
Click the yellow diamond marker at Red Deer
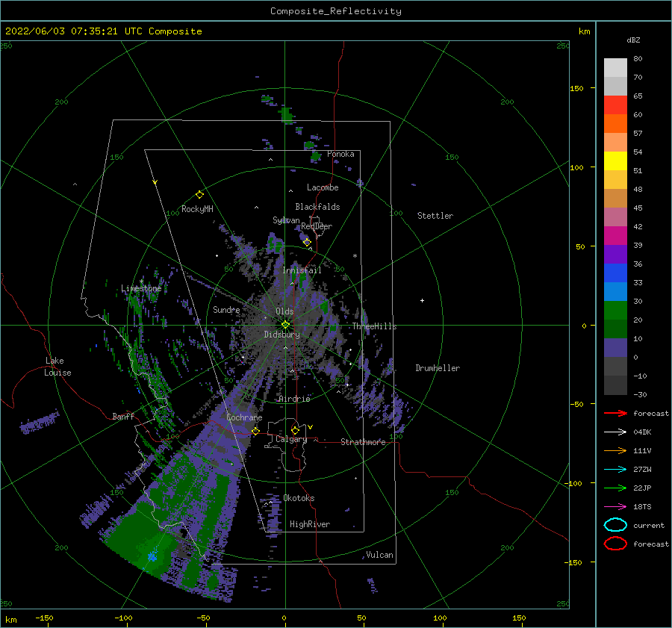tap(307, 243)
